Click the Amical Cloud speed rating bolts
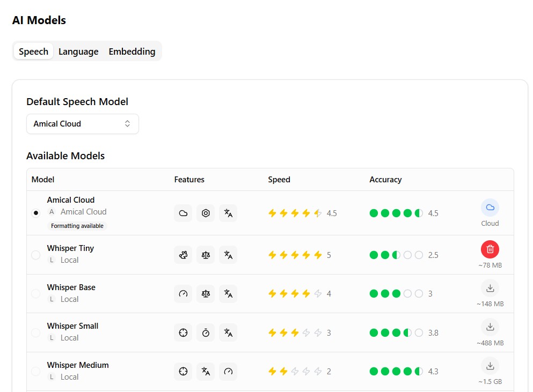The image size is (533, 392). tap(295, 213)
